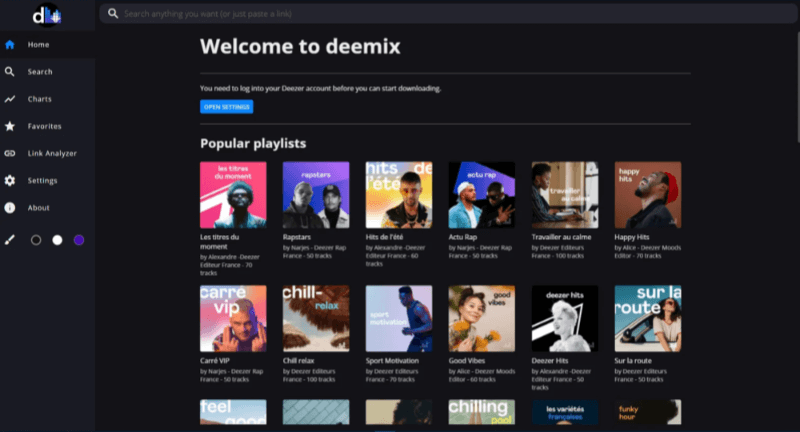The image size is (800, 432).
Task: Select the dark outline theme circle
Action: point(36,240)
